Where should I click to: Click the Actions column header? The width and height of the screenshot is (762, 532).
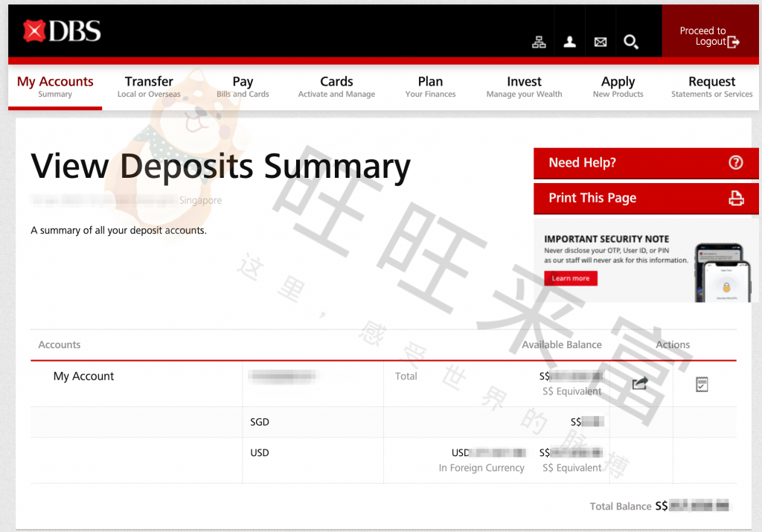[673, 344]
